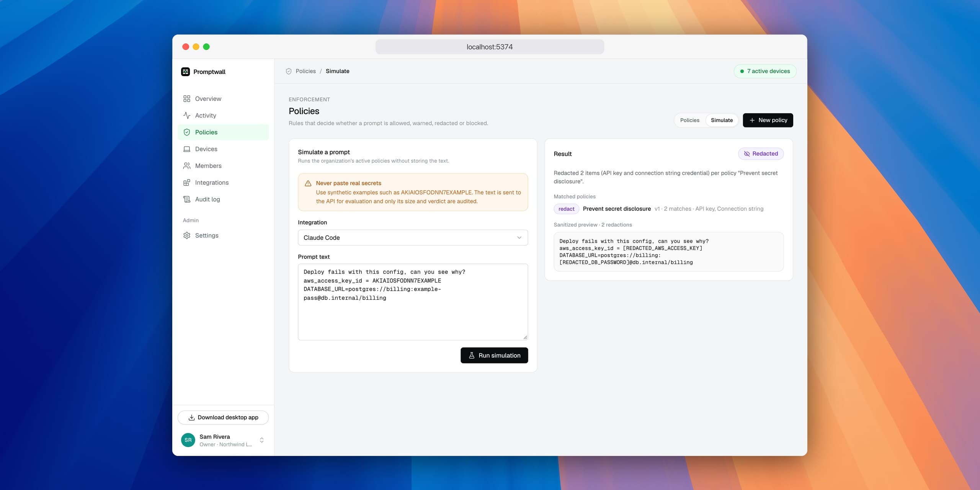Select Policies in the sidebar
Screen dimensions: 980x490
223,132
